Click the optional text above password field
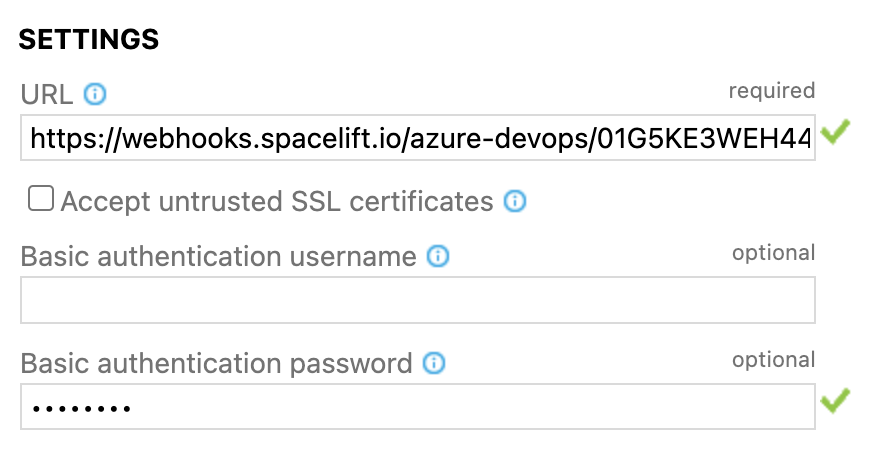 click(773, 359)
